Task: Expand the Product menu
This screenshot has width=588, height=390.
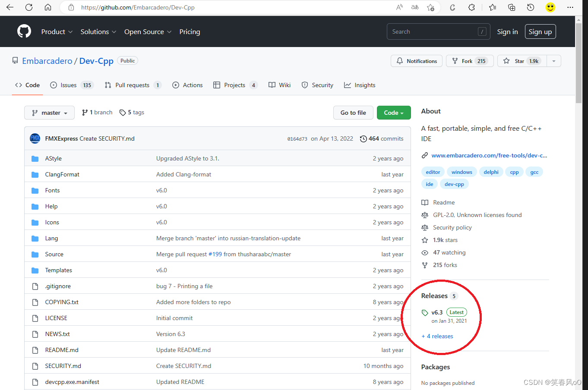Action: [57, 31]
